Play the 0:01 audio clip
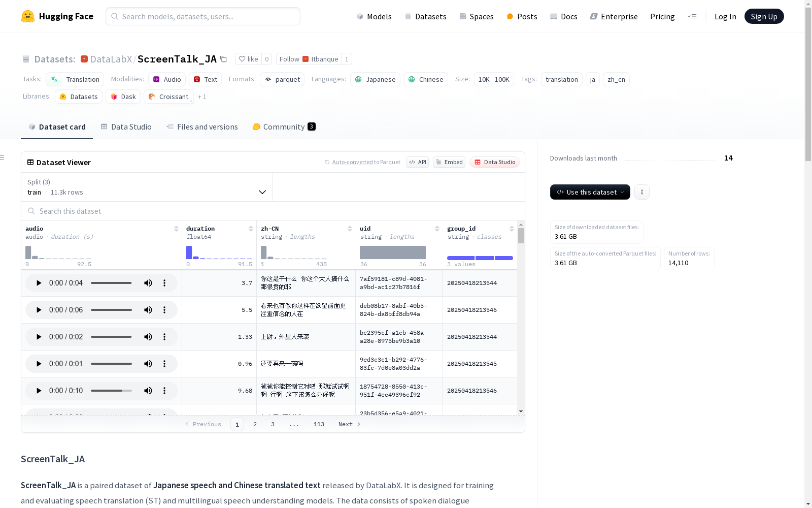812x508 pixels. [39, 364]
